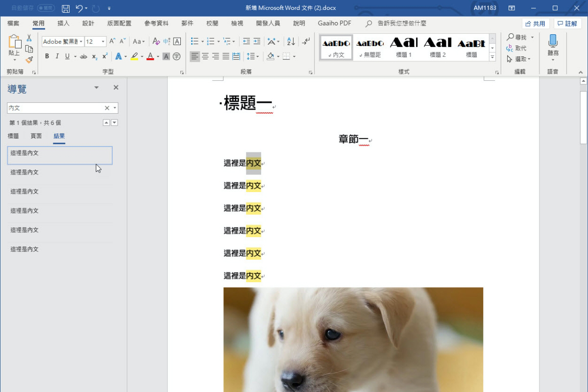Toggle bold formatting in the ribbon

click(x=47, y=56)
